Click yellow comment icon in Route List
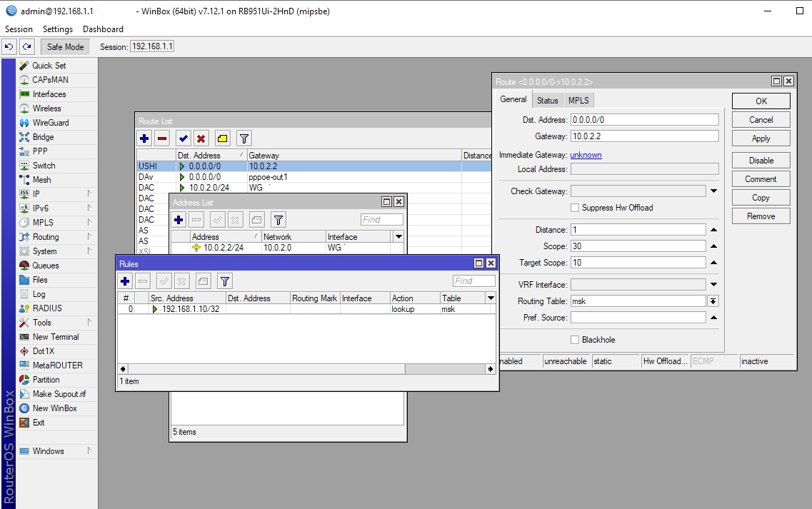 click(223, 138)
